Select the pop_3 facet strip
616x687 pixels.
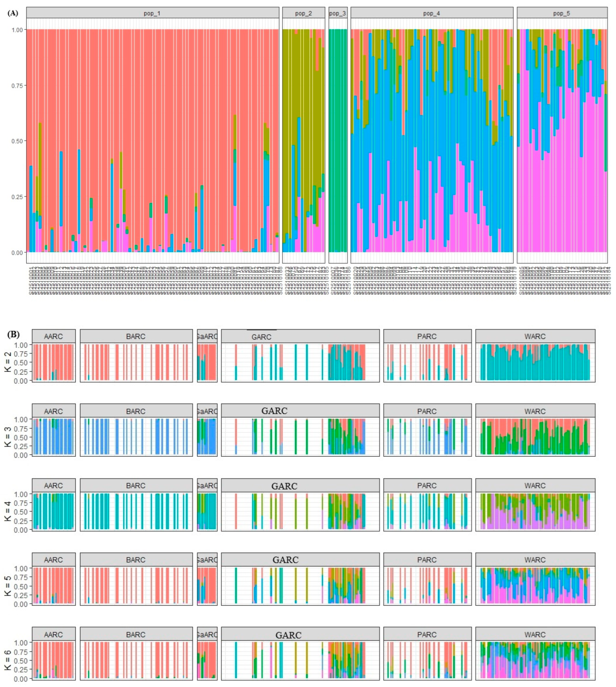pos(338,13)
